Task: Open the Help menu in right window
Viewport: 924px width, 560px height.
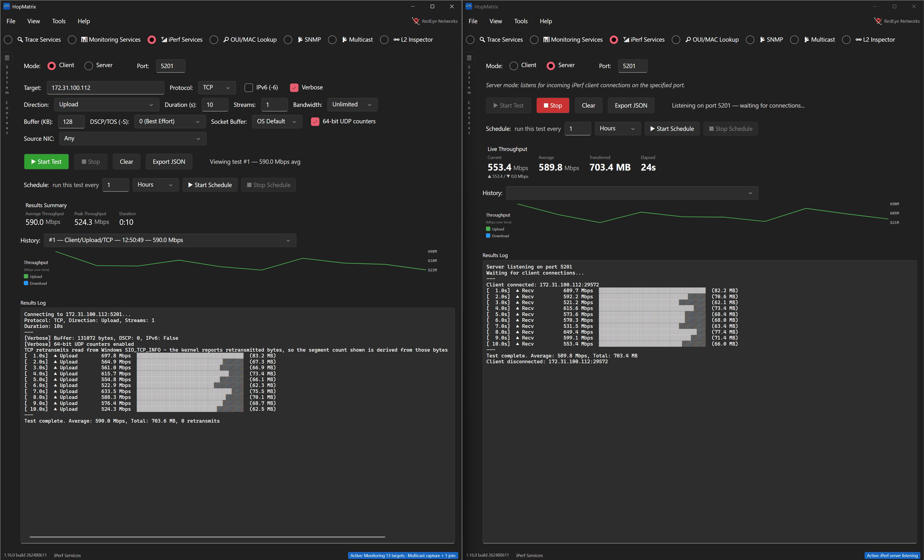Action: coord(546,21)
